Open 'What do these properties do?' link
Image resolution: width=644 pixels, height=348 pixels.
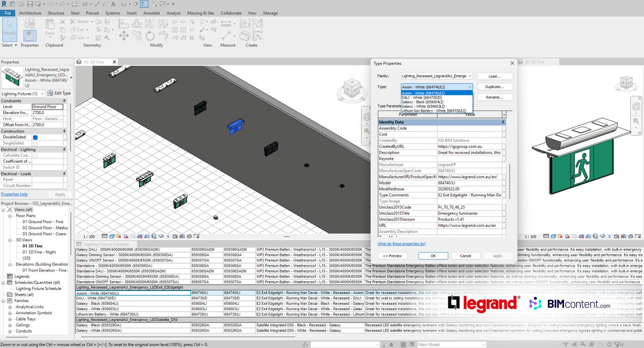(402, 244)
